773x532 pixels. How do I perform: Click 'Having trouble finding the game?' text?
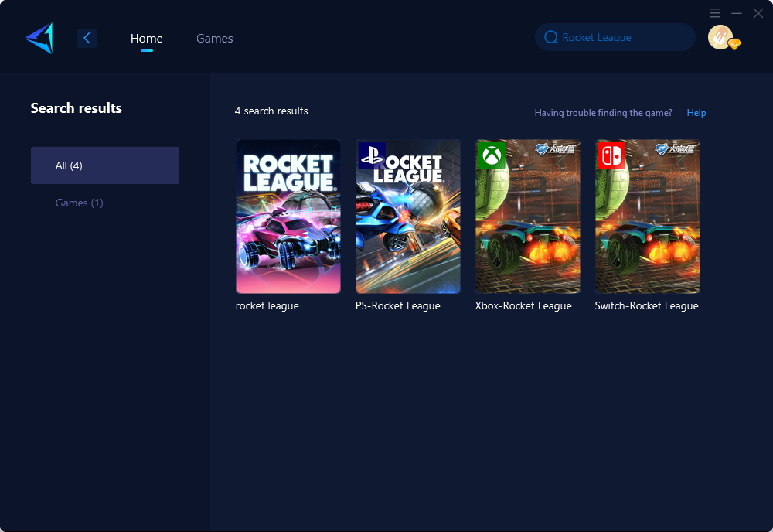click(604, 113)
